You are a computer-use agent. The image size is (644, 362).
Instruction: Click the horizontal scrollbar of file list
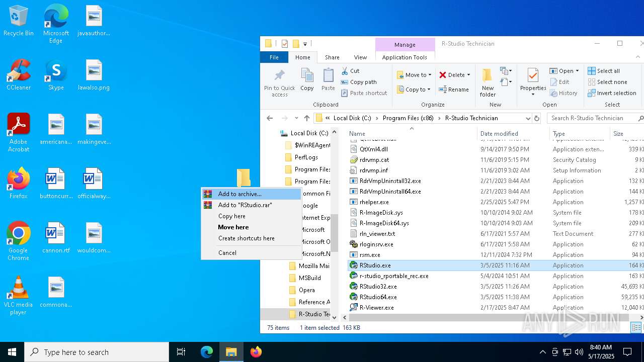(x=489, y=317)
